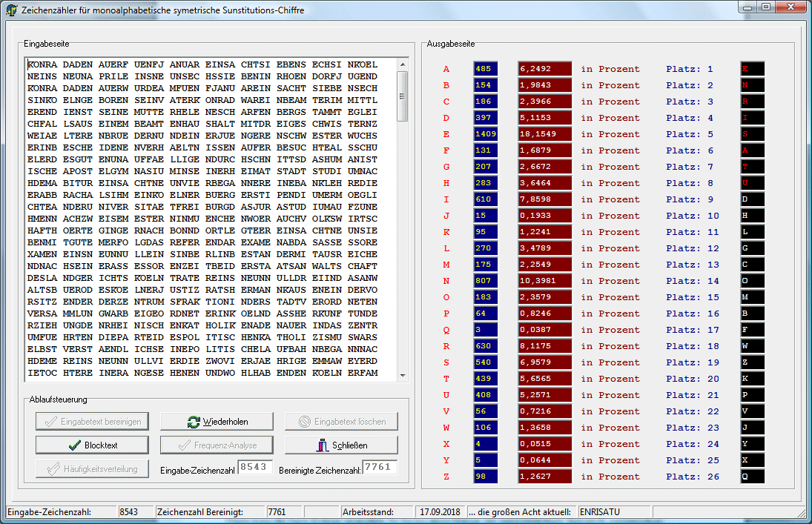Click the percent value 0,1933 for J

[545, 216]
